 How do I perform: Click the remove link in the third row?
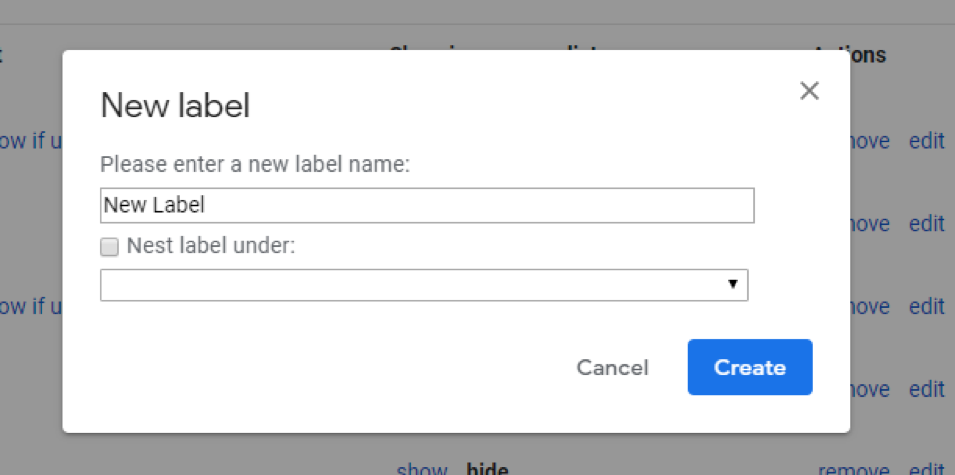[x=870, y=306]
